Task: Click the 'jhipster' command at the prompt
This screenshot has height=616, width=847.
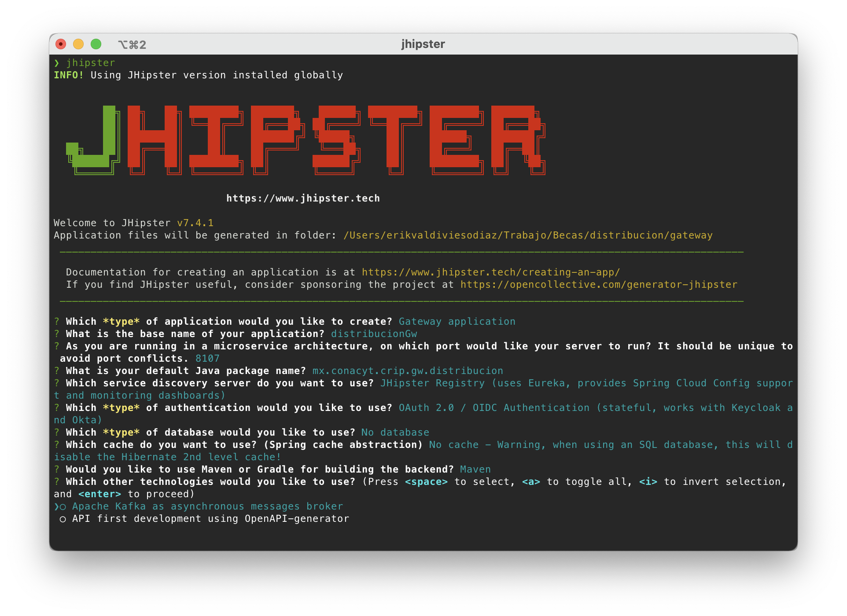Action: tap(91, 63)
